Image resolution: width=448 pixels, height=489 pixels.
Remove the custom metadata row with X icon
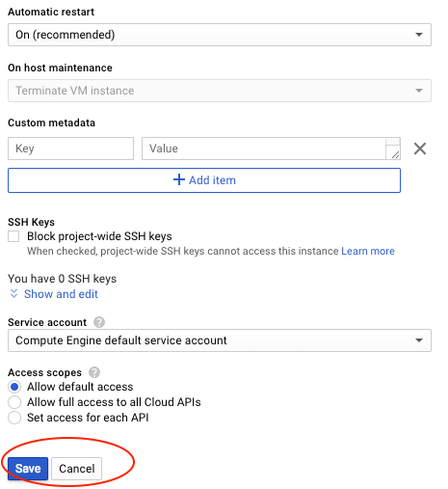click(420, 149)
